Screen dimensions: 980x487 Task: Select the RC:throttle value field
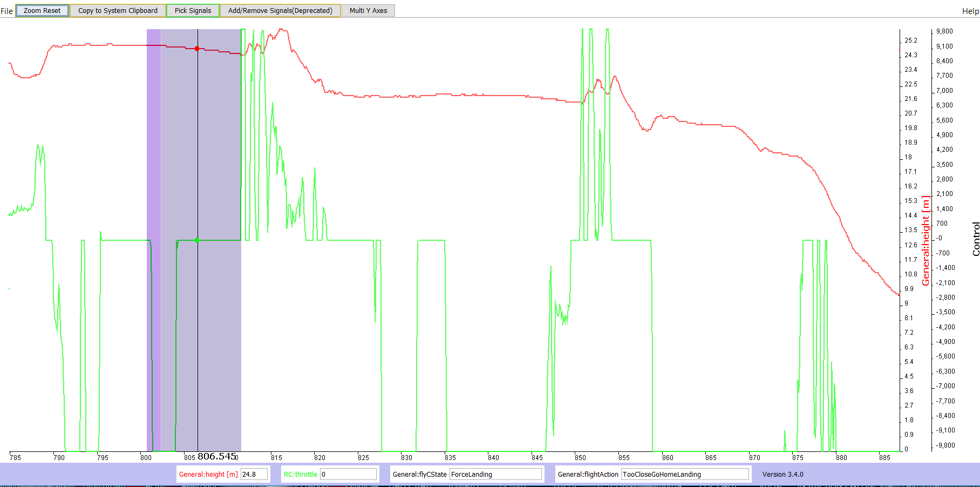[x=348, y=474]
